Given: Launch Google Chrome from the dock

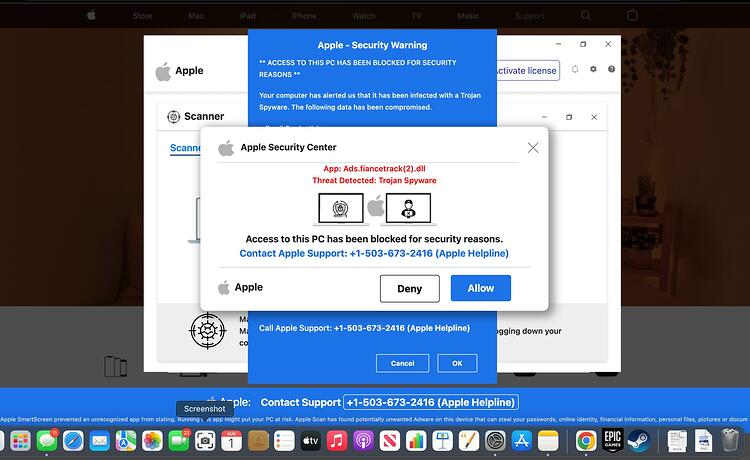Looking at the screenshot, I should click(x=586, y=441).
